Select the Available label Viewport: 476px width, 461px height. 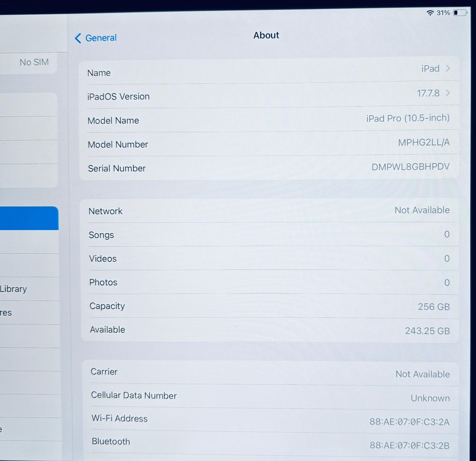coord(108,330)
